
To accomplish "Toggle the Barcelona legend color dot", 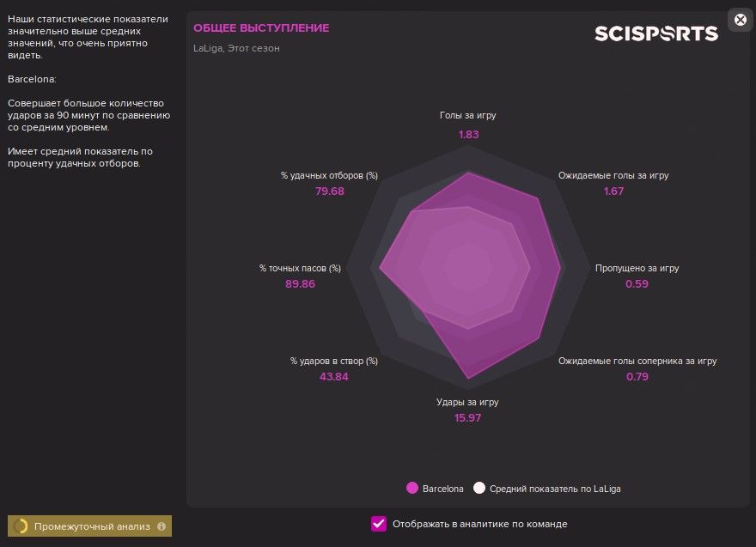I will point(412,489).
